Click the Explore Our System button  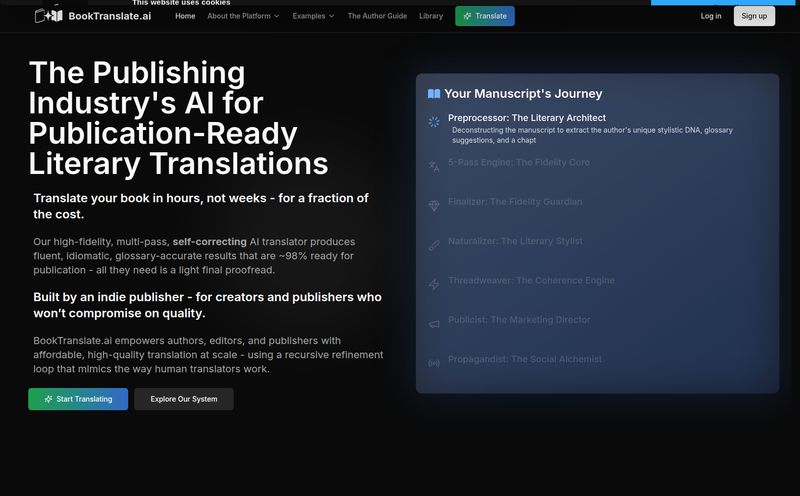point(184,399)
